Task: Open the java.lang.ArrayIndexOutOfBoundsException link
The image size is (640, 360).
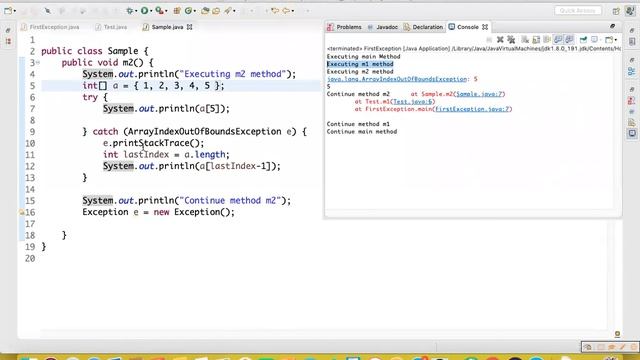Action: (x=397, y=79)
